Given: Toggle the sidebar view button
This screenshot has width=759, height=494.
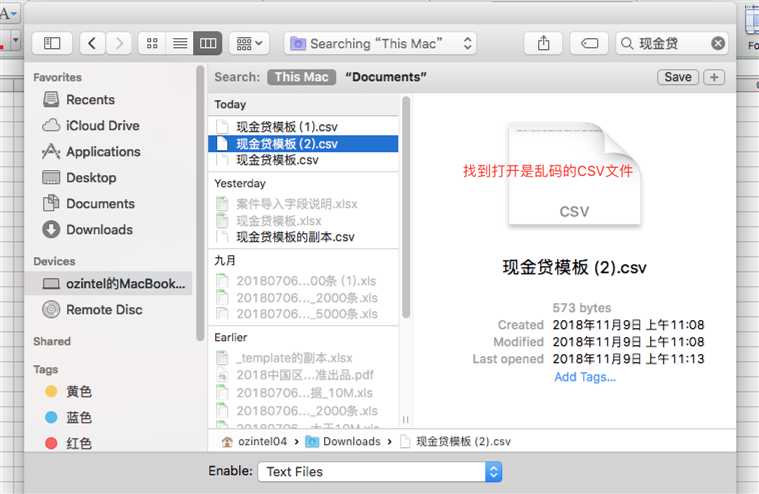Looking at the screenshot, I should [52, 44].
